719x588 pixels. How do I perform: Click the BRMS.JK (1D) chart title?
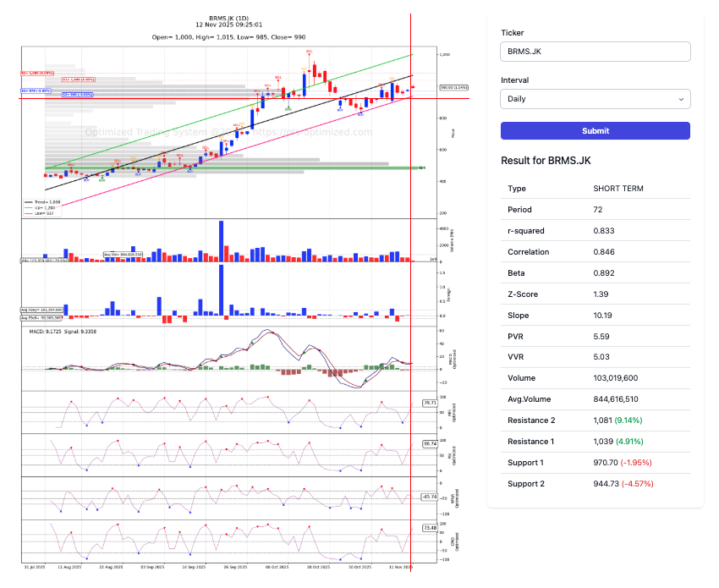pos(229,17)
